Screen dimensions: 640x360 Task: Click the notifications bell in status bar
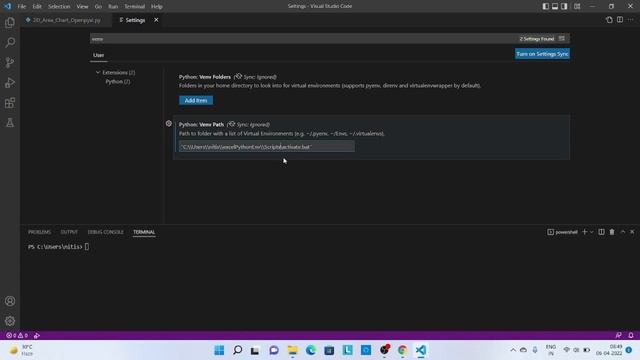pos(631,335)
